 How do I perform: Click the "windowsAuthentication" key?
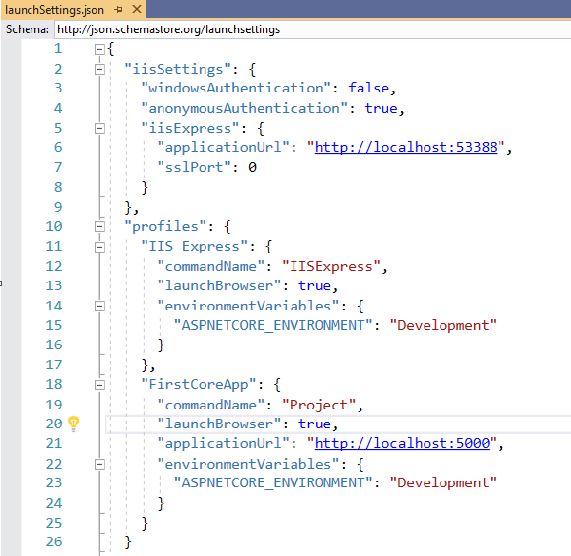[x=236, y=88]
